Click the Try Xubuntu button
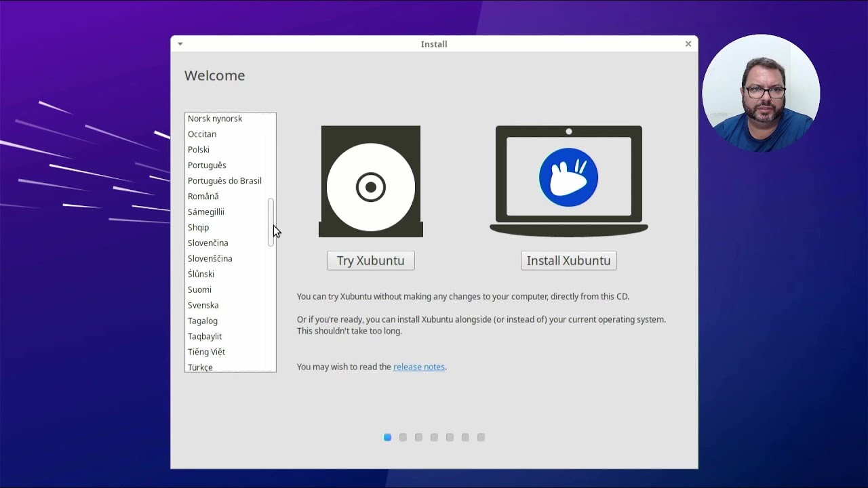 pos(370,261)
